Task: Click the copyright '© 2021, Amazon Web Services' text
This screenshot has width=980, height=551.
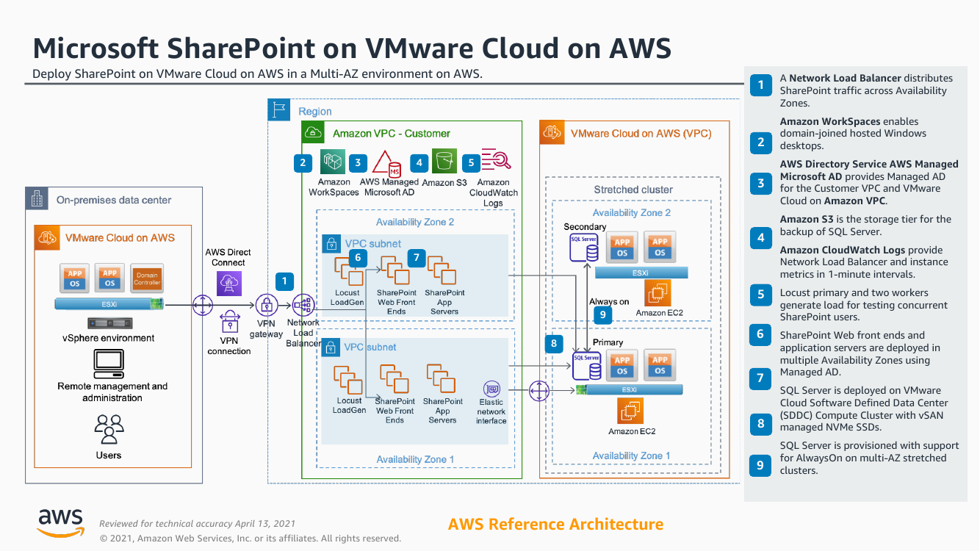Action: 251,539
